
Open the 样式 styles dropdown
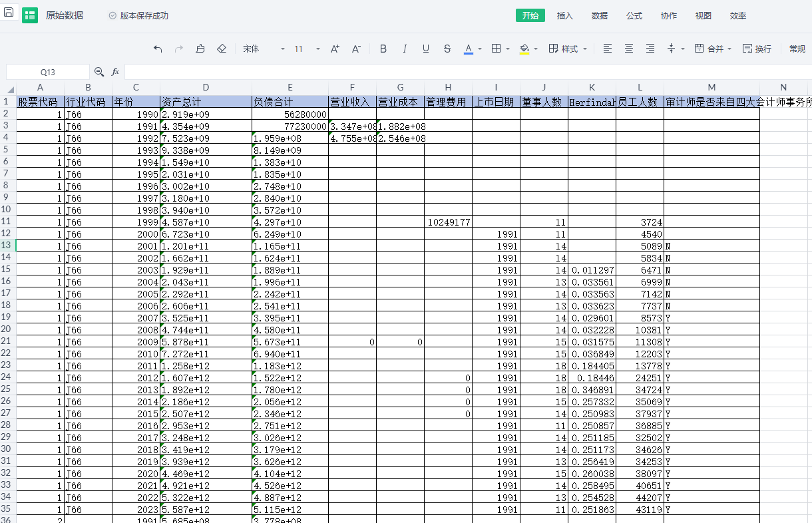click(568, 49)
